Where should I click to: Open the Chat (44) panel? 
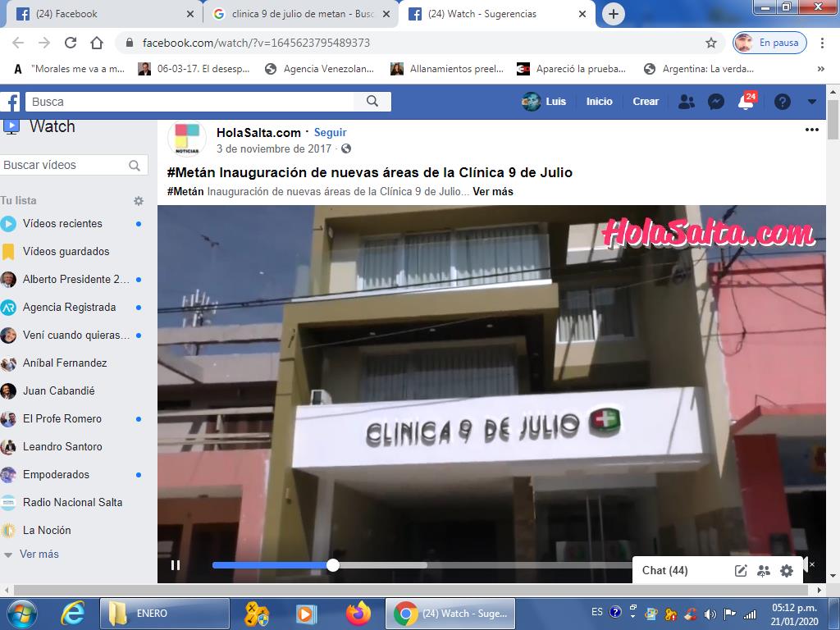click(x=664, y=571)
